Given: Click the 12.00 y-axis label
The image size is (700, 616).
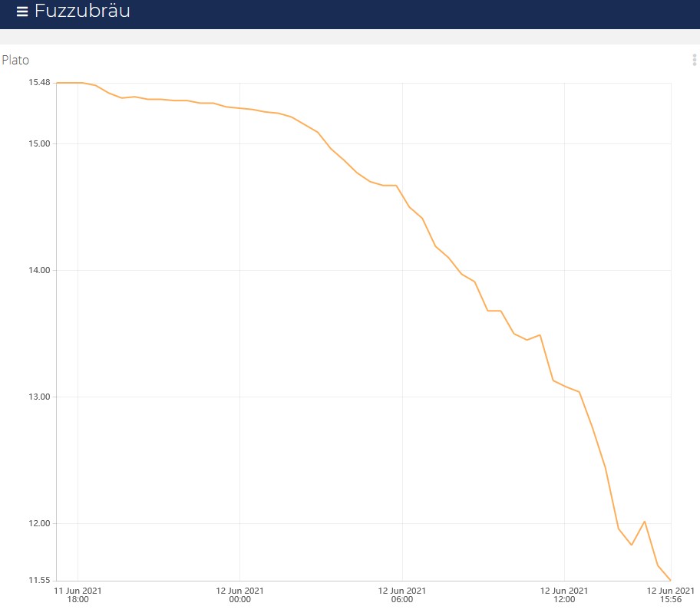Looking at the screenshot, I should coord(39,523).
